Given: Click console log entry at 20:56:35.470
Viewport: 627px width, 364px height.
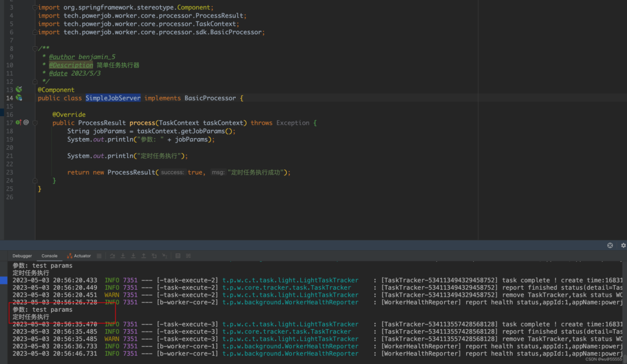Looking at the screenshot, I should [x=318, y=325].
